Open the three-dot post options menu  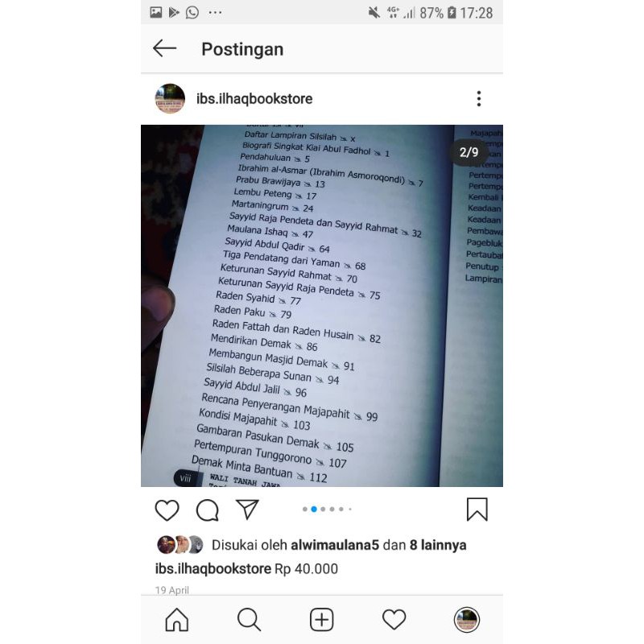pyautogui.click(x=479, y=98)
